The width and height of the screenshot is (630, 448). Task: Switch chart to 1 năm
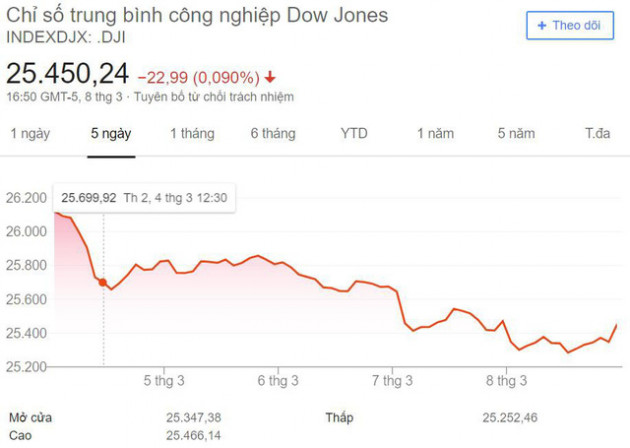(436, 133)
